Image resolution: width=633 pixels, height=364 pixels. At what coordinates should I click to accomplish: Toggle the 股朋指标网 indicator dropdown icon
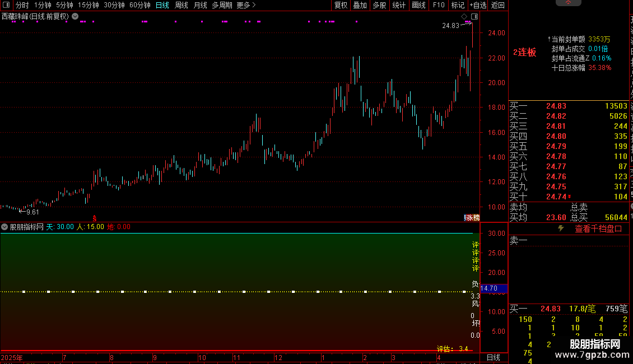(4, 227)
